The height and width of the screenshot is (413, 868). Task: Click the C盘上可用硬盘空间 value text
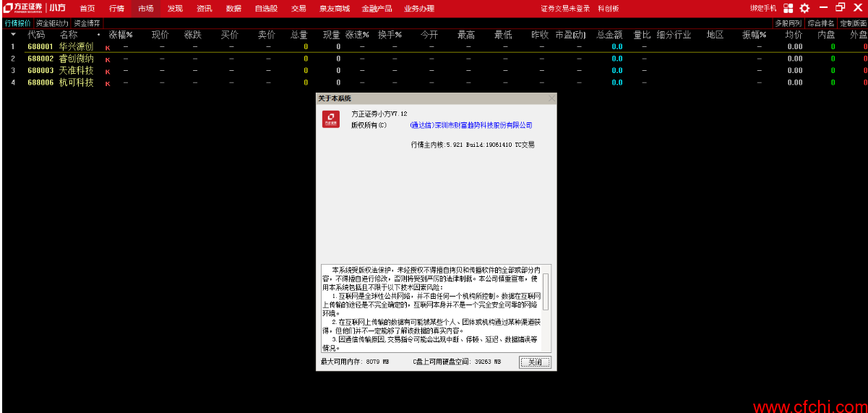(x=457, y=362)
